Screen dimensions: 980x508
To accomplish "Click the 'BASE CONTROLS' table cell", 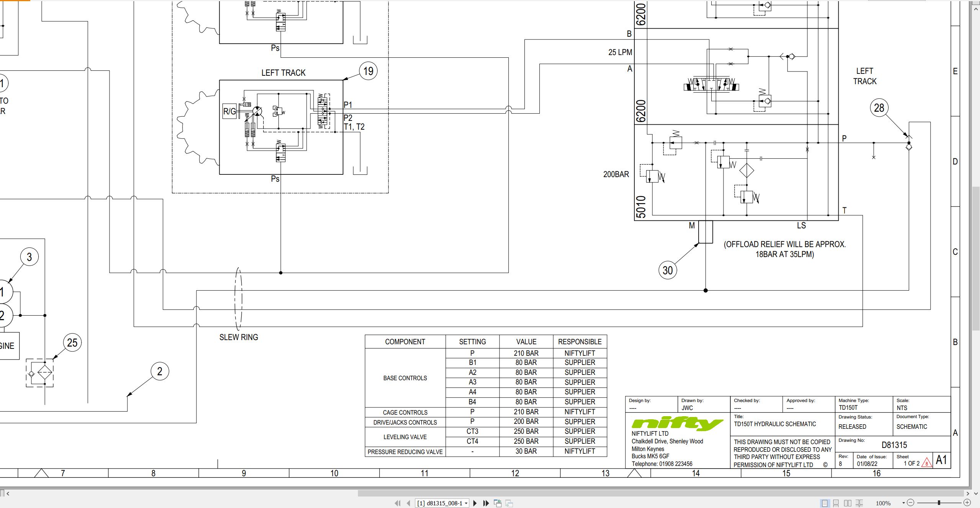I will pyautogui.click(x=405, y=378).
